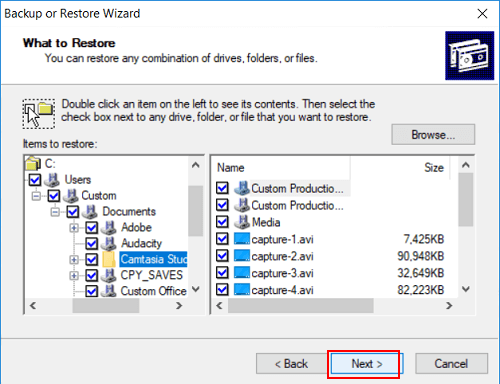Sort file list by Name column header
The height and width of the screenshot is (384, 500).
281,168
